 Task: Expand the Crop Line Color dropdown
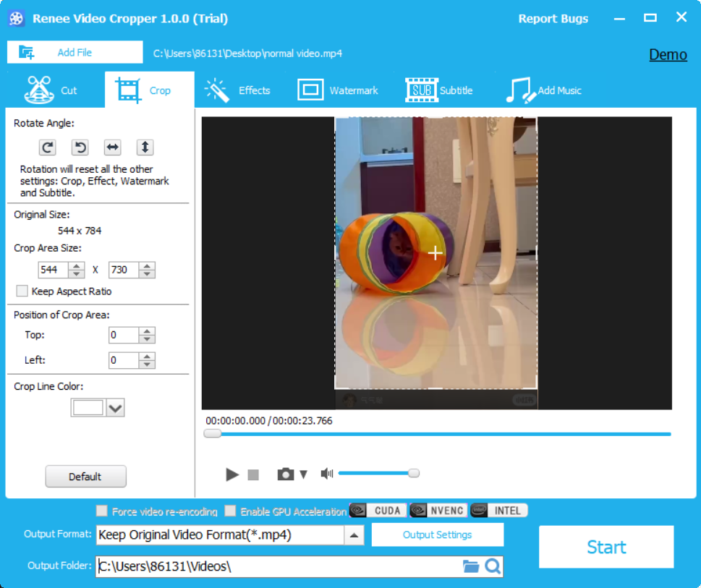115,408
